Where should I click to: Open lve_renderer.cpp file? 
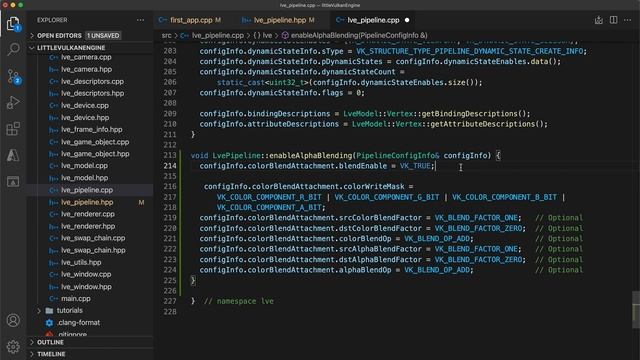click(x=88, y=214)
